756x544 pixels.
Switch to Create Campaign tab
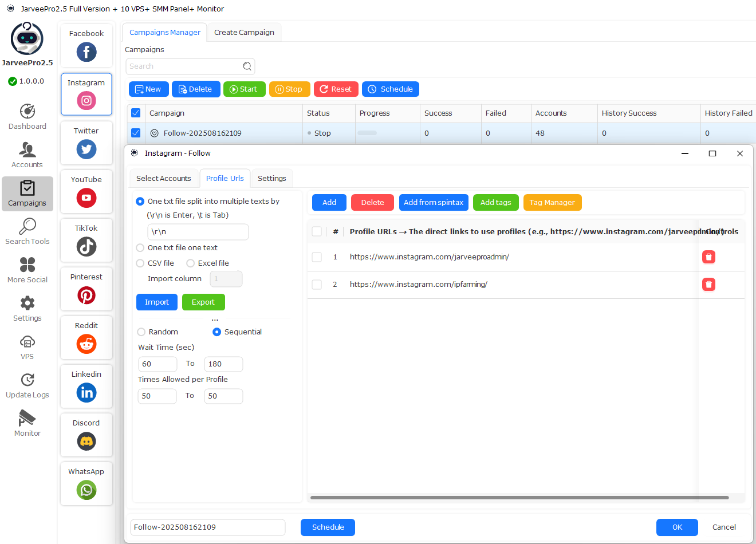click(x=244, y=33)
